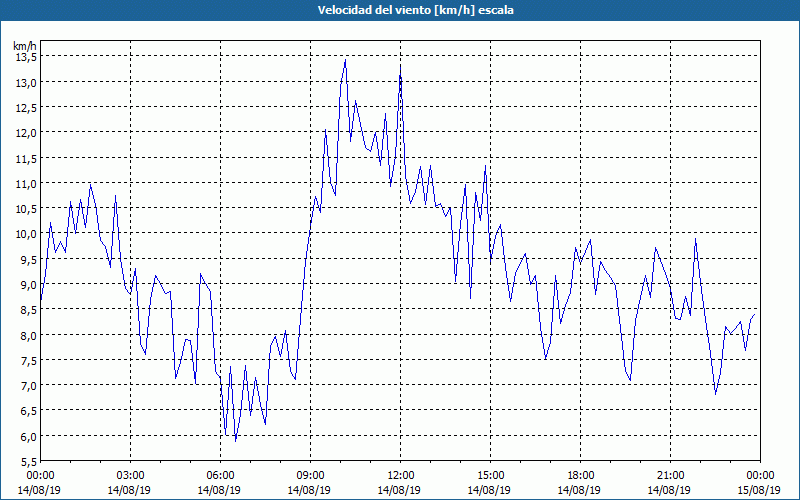This screenshot has height=500, width=800.
Task: Click the 7,0 y-axis value
Action: 28,386
